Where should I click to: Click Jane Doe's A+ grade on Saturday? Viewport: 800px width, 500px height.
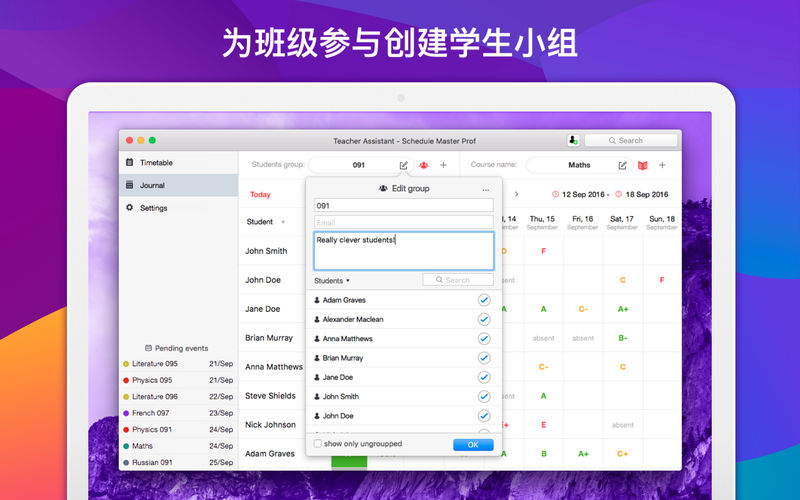(623, 309)
